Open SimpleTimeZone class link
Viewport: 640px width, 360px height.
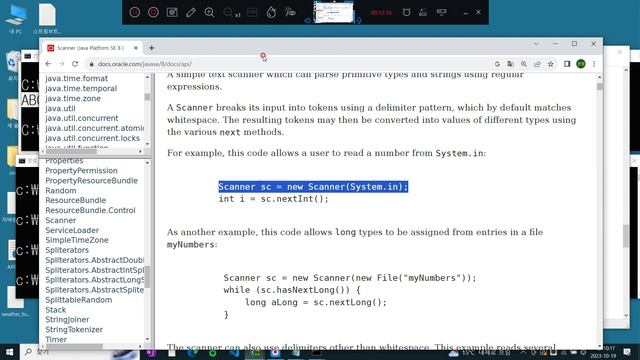tap(77, 240)
